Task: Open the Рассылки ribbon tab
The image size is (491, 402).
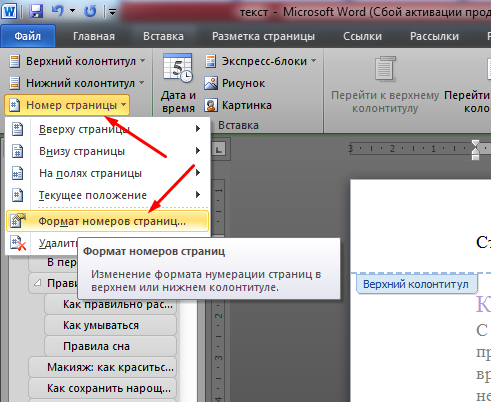Action: 434,36
